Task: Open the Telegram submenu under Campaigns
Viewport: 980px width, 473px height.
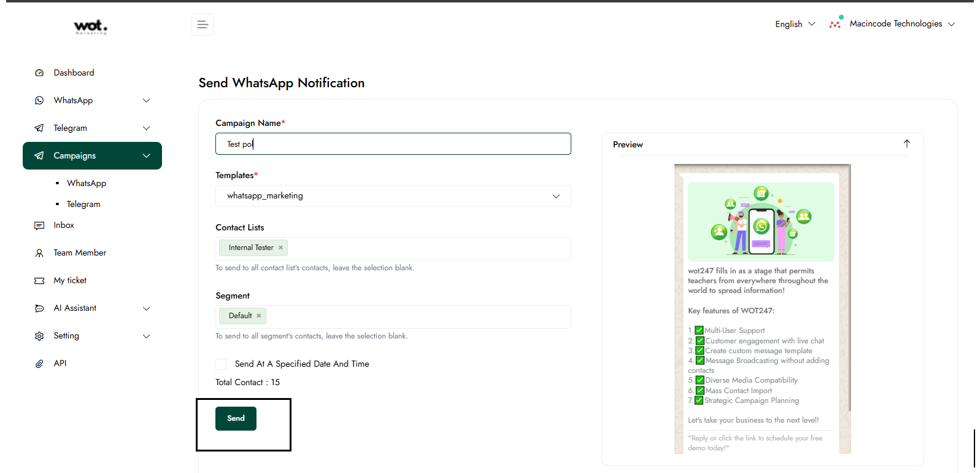Action: pyautogui.click(x=83, y=204)
